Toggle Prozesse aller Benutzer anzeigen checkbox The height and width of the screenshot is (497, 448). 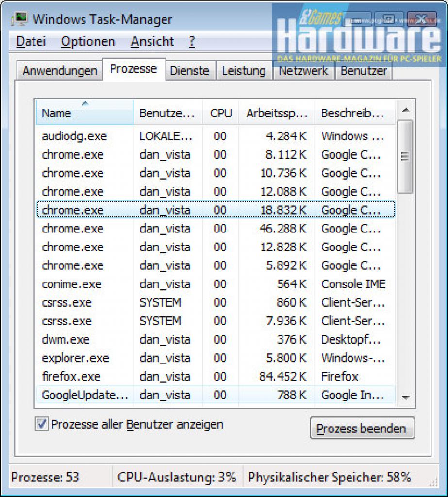[42, 424]
